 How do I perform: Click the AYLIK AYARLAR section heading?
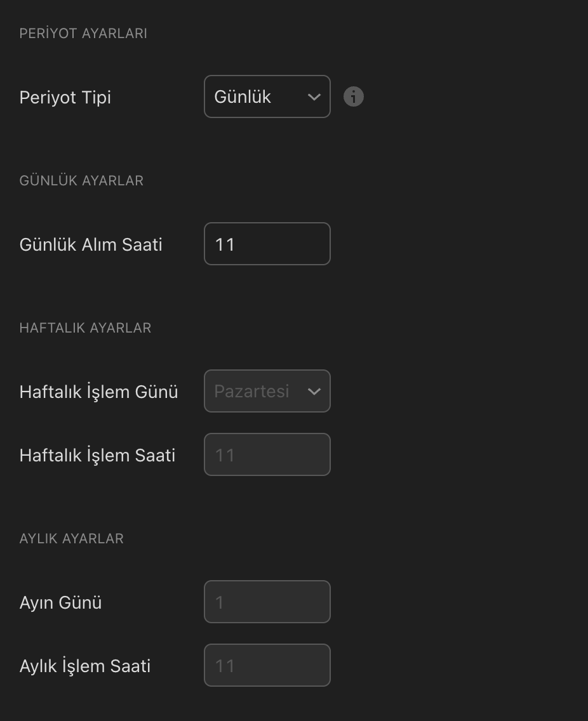point(71,538)
